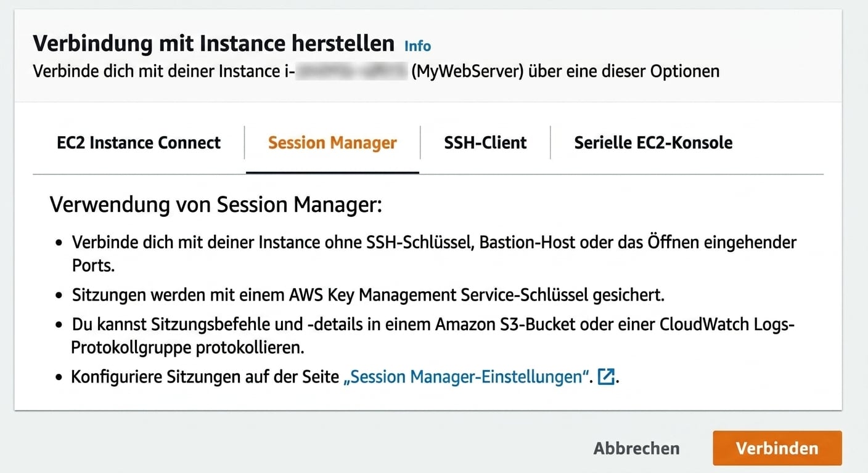Return to the EC2 Instance Connect option

pyautogui.click(x=139, y=142)
